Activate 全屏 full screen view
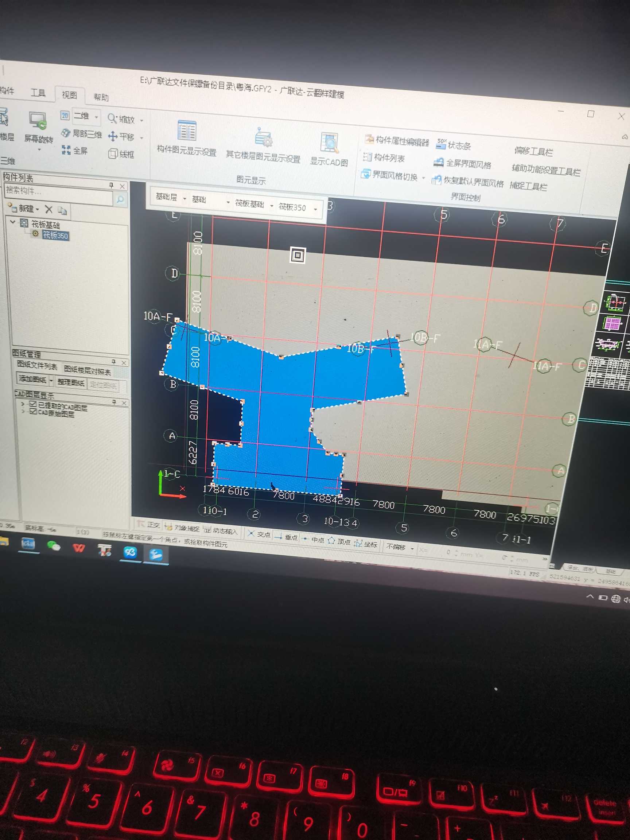Image resolution: width=630 pixels, height=840 pixels. [75, 150]
